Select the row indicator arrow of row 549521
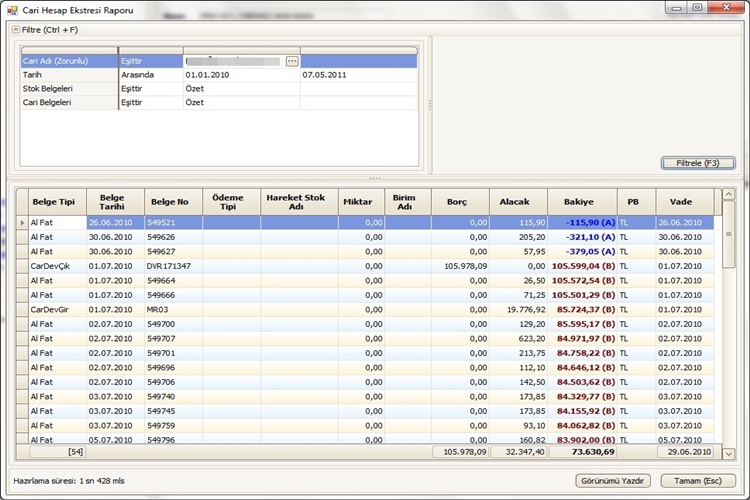 point(22,222)
